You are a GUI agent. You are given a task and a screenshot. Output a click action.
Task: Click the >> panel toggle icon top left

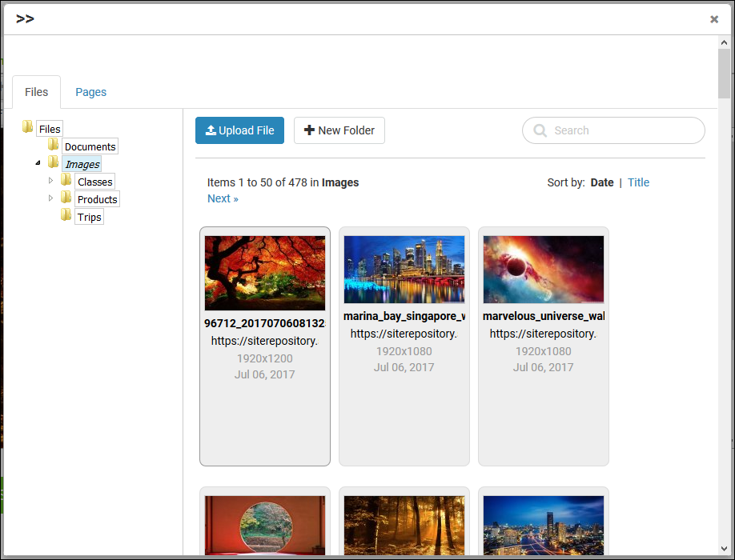[x=25, y=18]
